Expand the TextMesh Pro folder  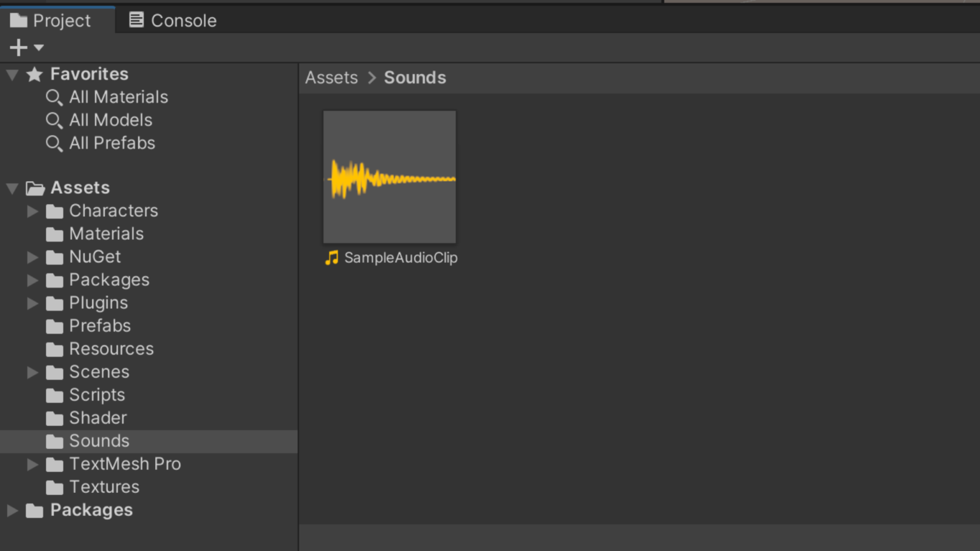pyautogui.click(x=32, y=464)
